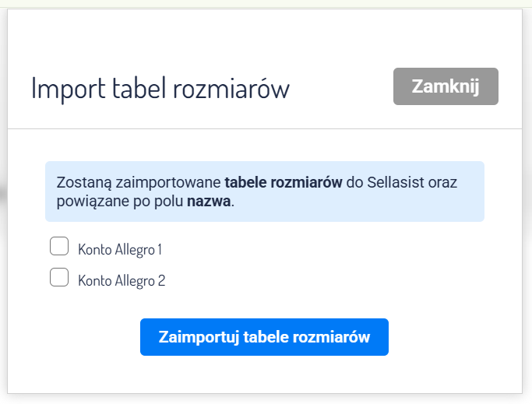Close the dialog with the Zamknij button

coord(446,86)
